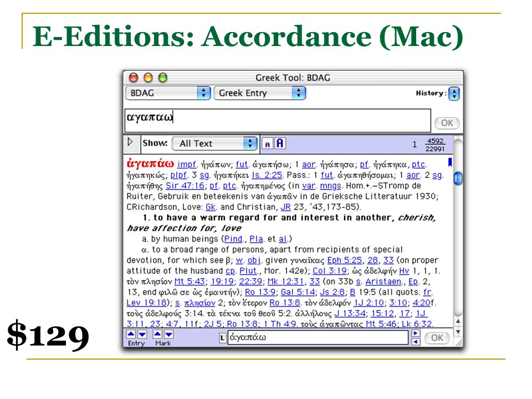Screen dimensions: 532x399
Task: Click the Aristaen. author link
Action: click(385, 282)
